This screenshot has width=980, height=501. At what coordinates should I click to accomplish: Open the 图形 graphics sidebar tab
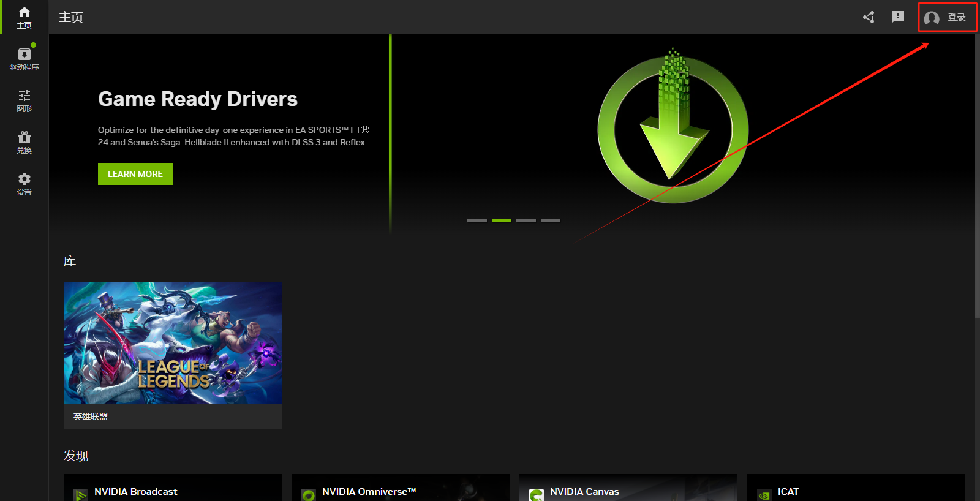click(x=24, y=101)
